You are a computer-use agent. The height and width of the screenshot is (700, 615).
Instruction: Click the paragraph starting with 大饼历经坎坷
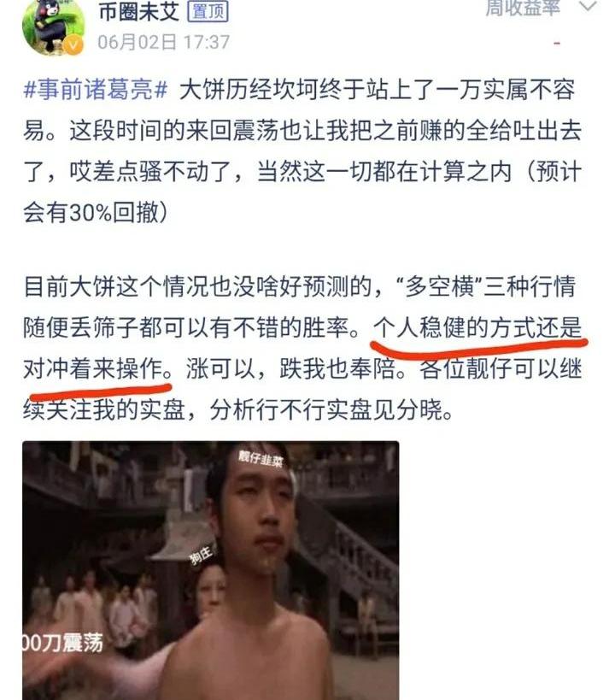[x=302, y=151]
